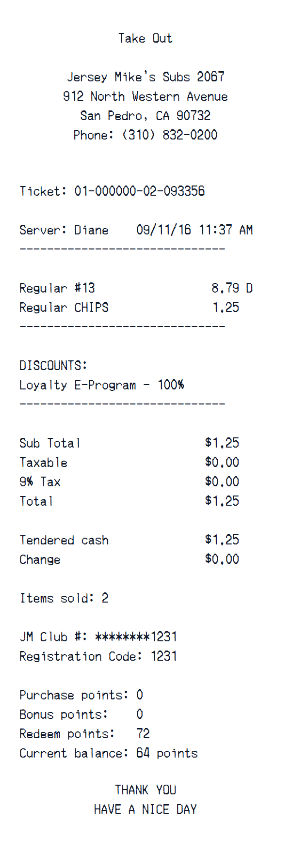Select the server name Diane
The width and height of the screenshot is (291, 868).
(91, 230)
